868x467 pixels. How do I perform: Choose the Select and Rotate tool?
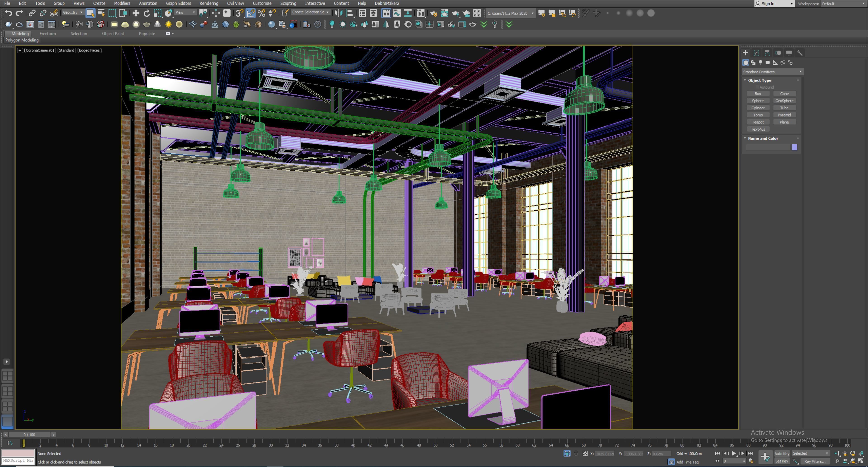click(146, 13)
